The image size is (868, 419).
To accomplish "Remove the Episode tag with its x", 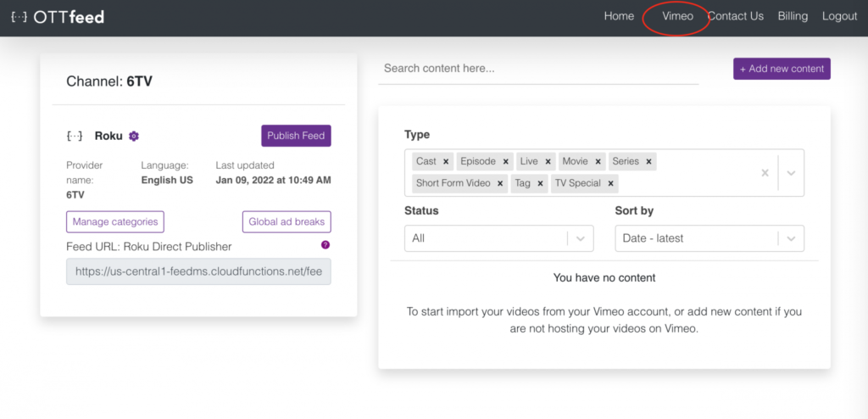I will click(x=506, y=161).
